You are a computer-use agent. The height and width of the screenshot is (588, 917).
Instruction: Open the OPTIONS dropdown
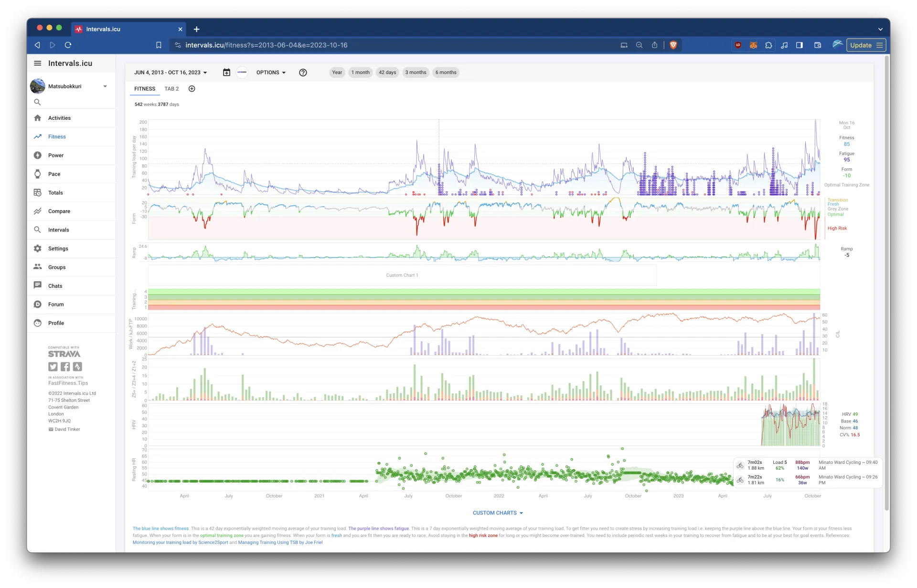pos(271,73)
